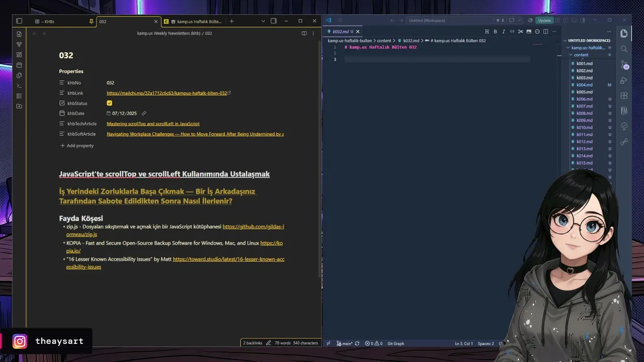Sync changes icon in VS Code status bar
Viewport: 644px width, 362px height.
(x=357, y=343)
